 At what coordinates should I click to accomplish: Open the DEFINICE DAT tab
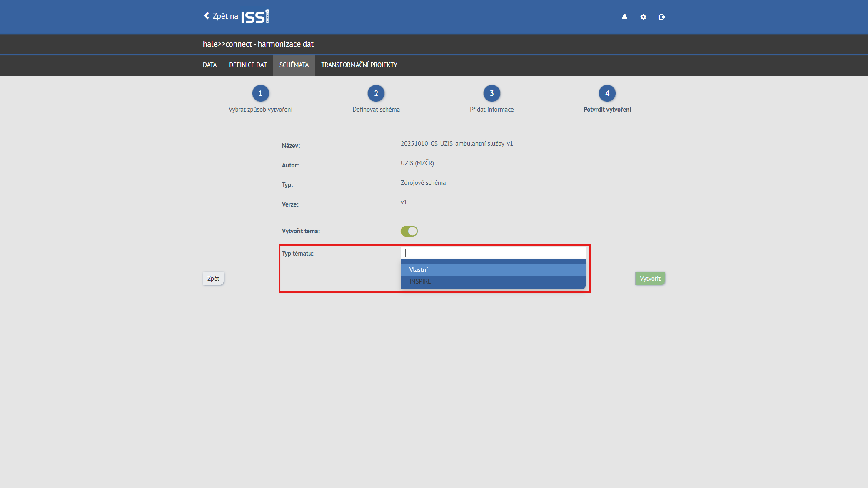point(248,65)
